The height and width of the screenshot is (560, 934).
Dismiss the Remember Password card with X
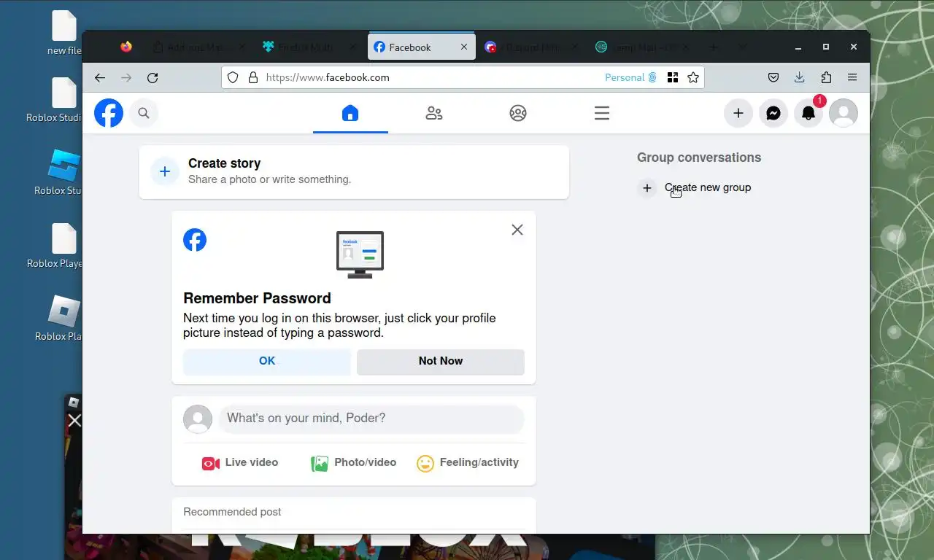[x=517, y=230]
